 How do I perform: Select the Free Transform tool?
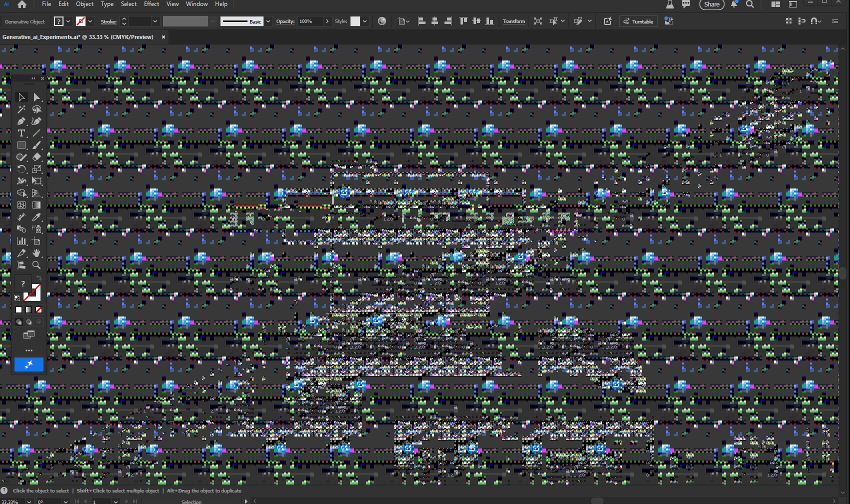coord(36,181)
